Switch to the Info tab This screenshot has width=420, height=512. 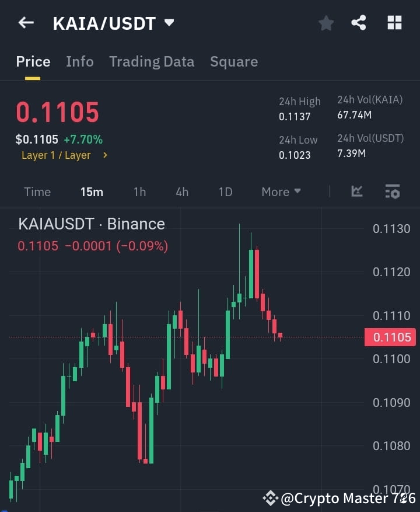coord(80,61)
